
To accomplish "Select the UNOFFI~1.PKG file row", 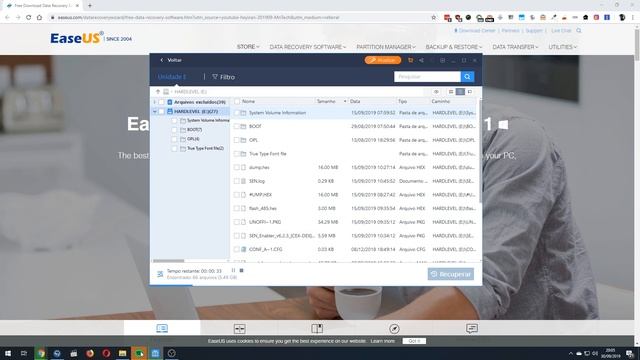I will [354, 222].
